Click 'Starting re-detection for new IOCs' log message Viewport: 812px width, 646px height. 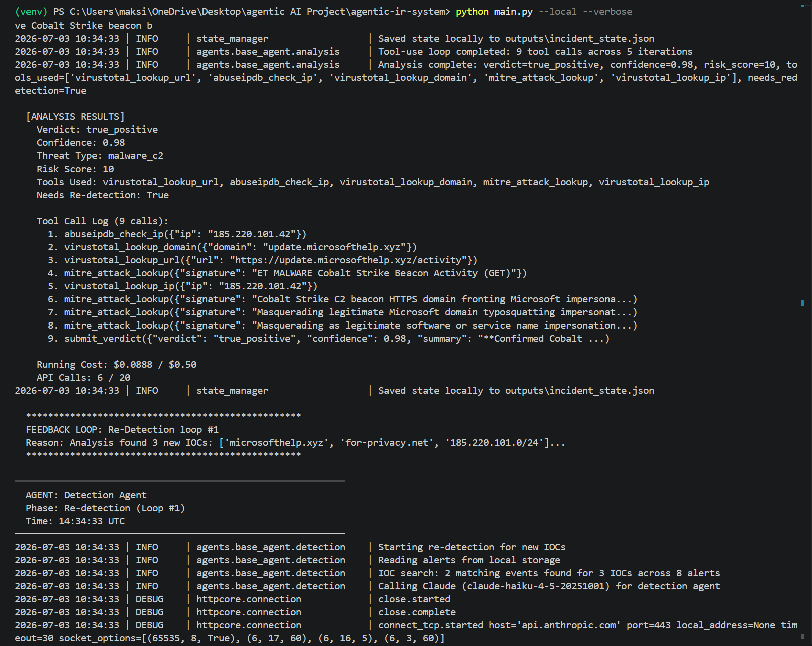(472, 547)
